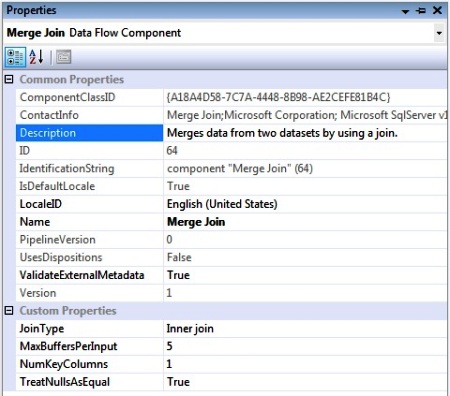This screenshot has height=396, width=450.
Task: Switch to Categorized view icon
Action: 15,57
